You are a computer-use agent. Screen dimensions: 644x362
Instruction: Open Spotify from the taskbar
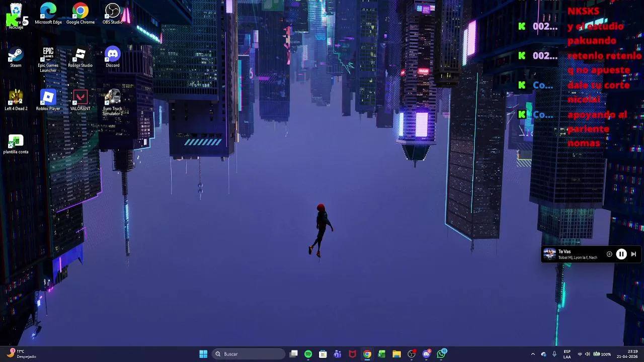[308, 354]
